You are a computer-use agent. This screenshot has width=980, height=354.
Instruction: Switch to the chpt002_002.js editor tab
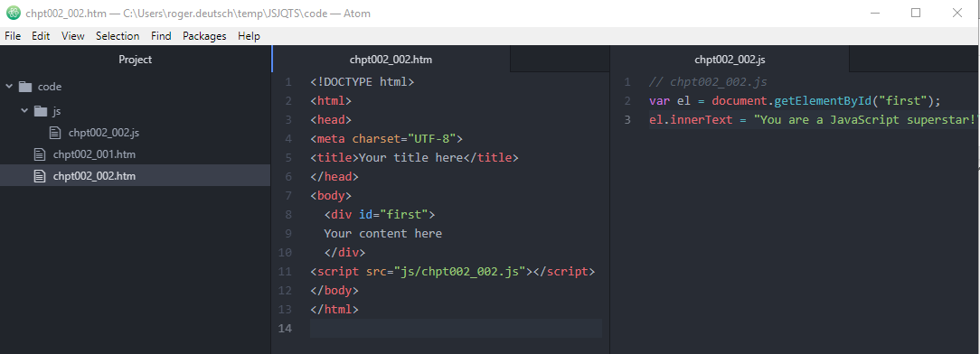[x=730, y=60]
